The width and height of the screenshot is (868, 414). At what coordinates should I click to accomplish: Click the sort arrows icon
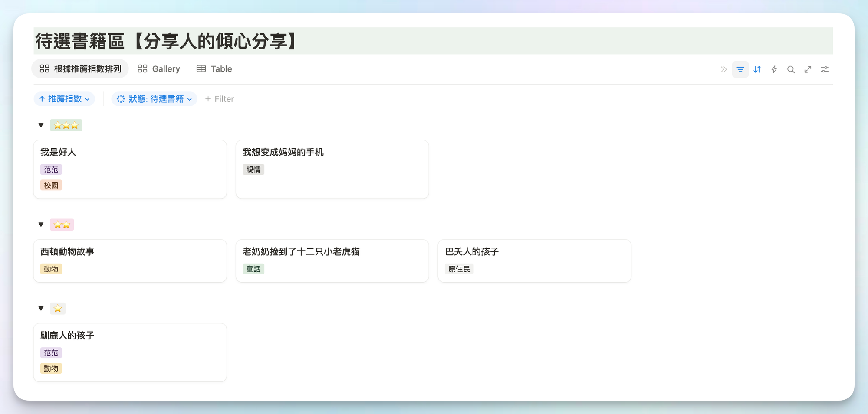[x=757, y=69]
